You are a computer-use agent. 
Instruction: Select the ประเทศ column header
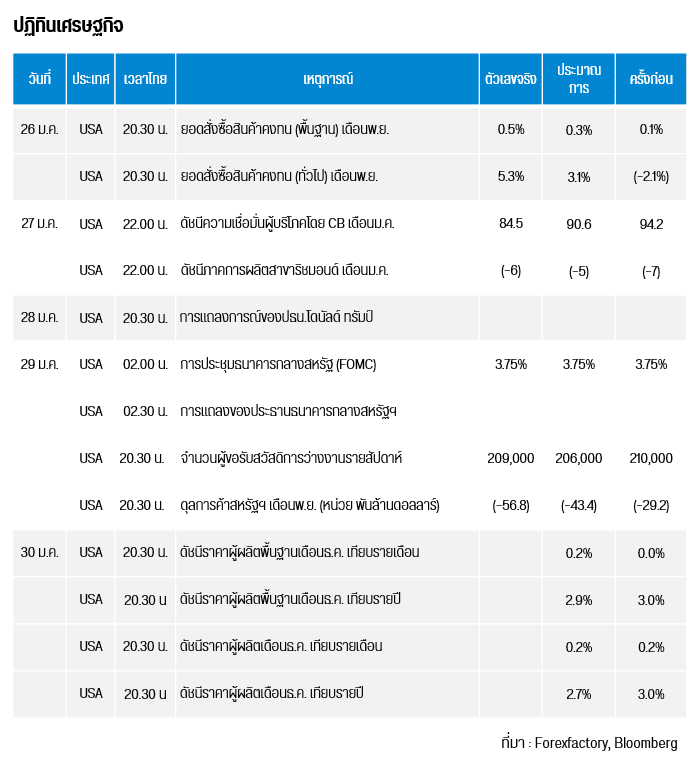[x=90, y=78]
